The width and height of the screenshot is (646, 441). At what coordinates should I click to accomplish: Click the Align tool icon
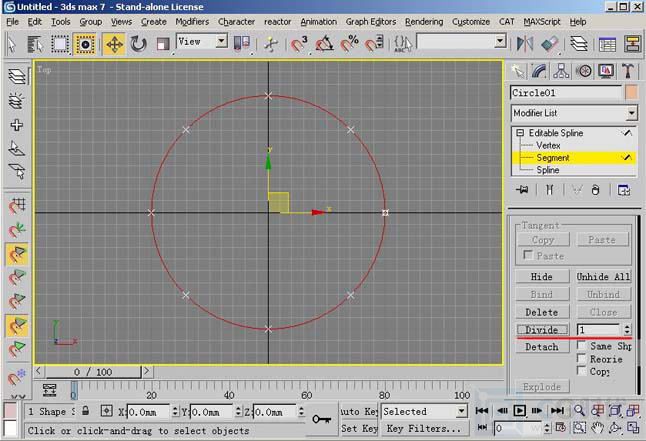click(550, 44)
